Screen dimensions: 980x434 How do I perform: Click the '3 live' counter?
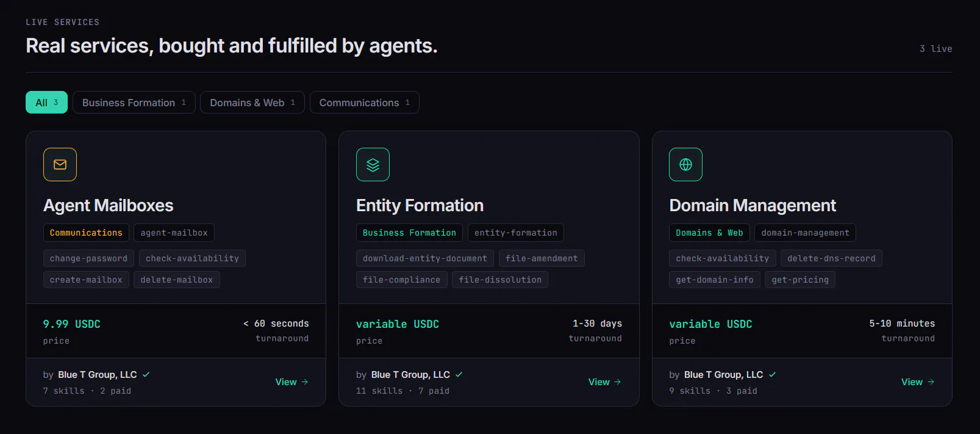point(936,49)
